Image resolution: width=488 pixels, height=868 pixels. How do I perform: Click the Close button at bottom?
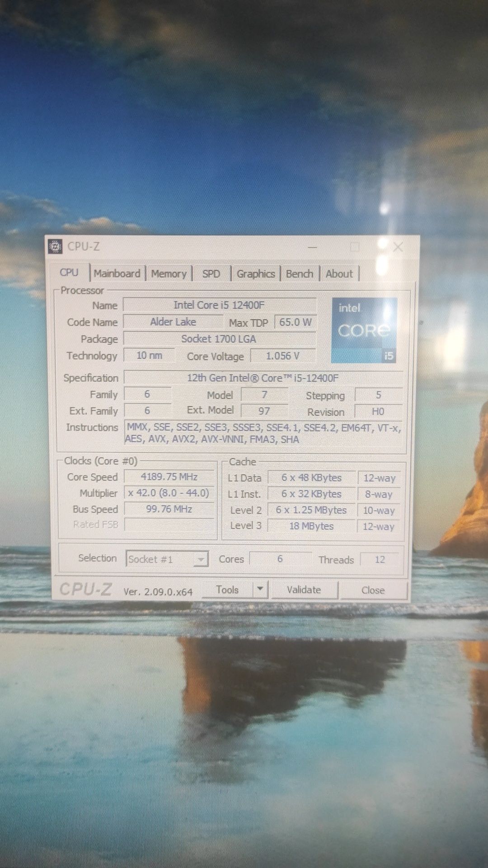(x=373, y=590)
